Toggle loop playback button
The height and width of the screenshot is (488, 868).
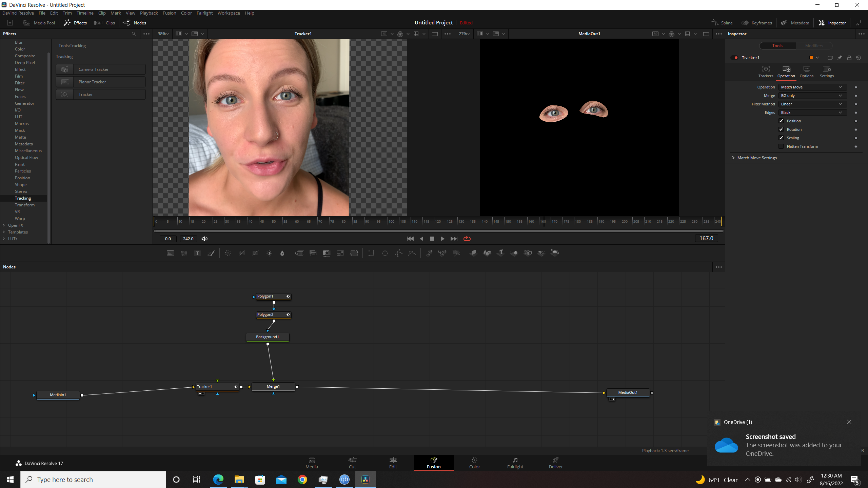coord(467,239)
